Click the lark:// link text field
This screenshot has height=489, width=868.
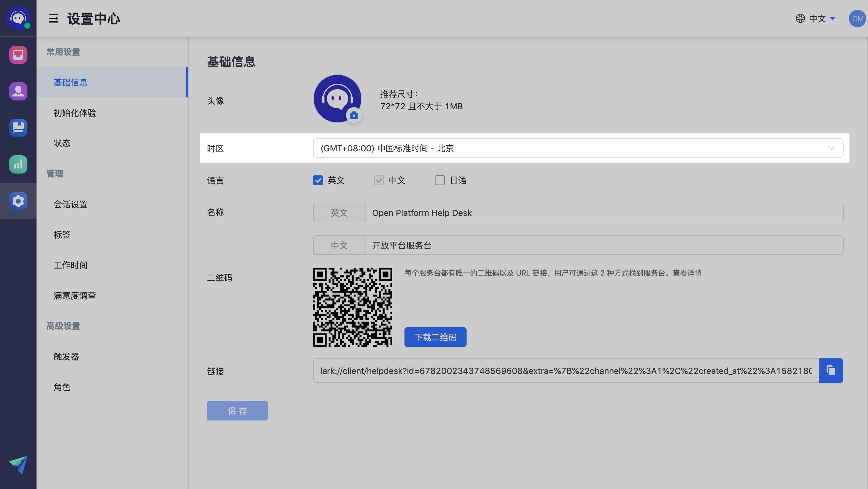(x=566, y=371)
